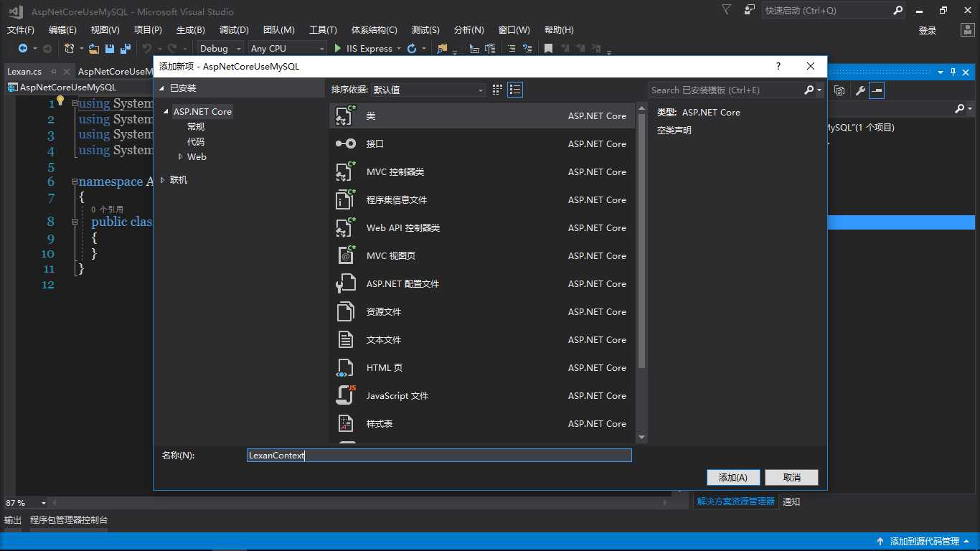Open the 工具(T) menu

coord(323,29)
